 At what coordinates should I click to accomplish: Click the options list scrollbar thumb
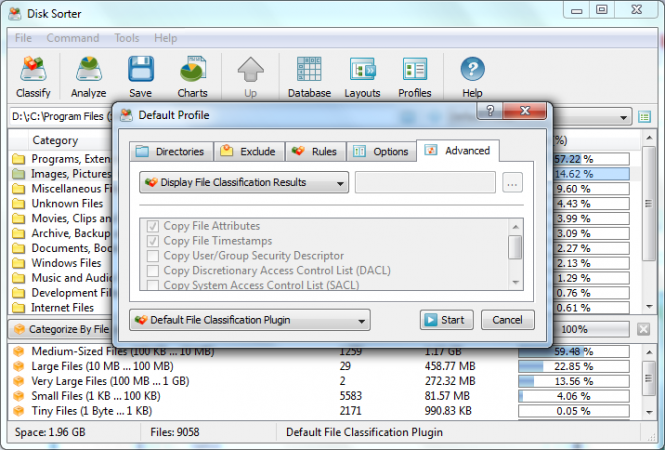[x=515, y=247]
